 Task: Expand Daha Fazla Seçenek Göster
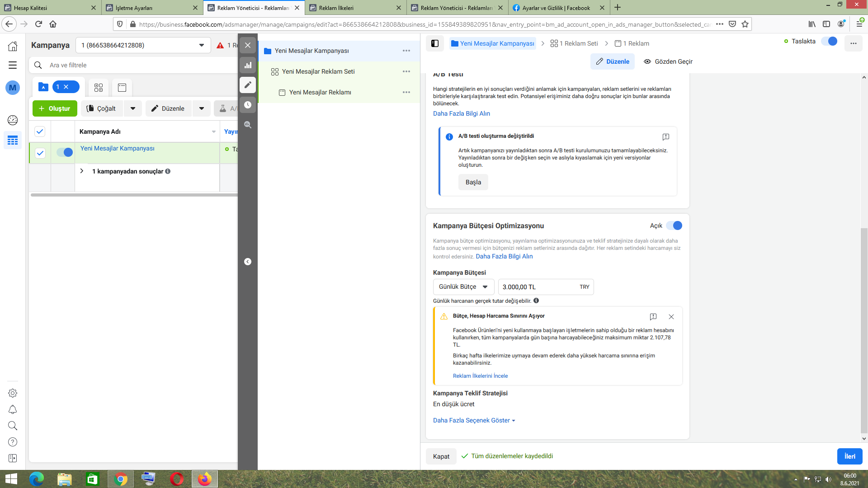474,420
